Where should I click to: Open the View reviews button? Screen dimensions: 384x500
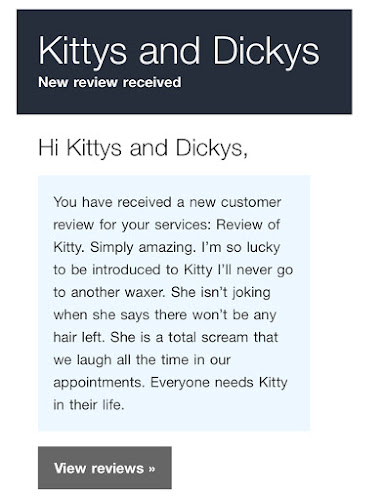pyautogui.click(x=105, y=468)
